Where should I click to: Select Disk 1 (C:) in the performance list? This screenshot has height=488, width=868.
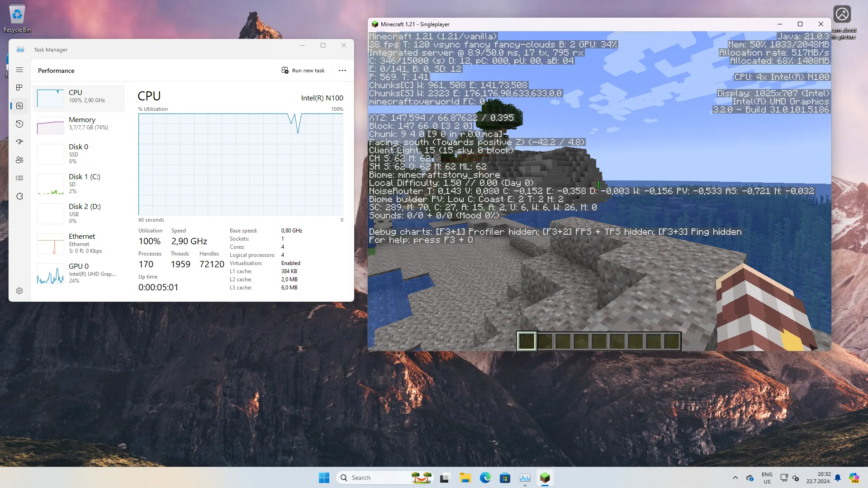click(79, 184)
